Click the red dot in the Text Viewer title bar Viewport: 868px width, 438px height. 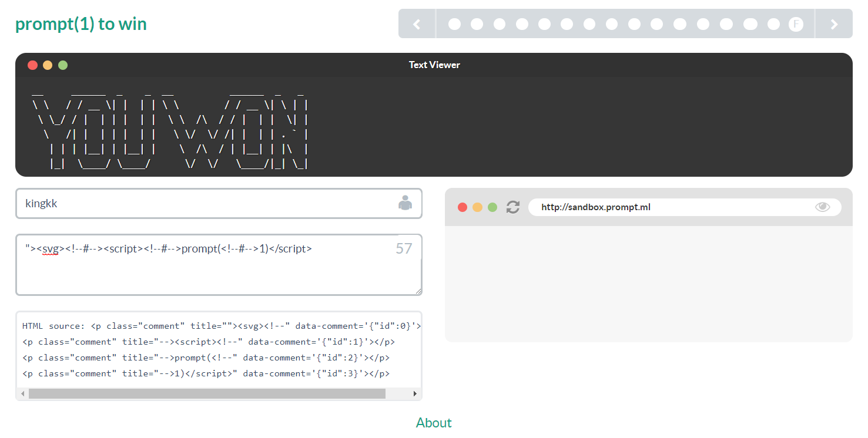coord(33,65)
